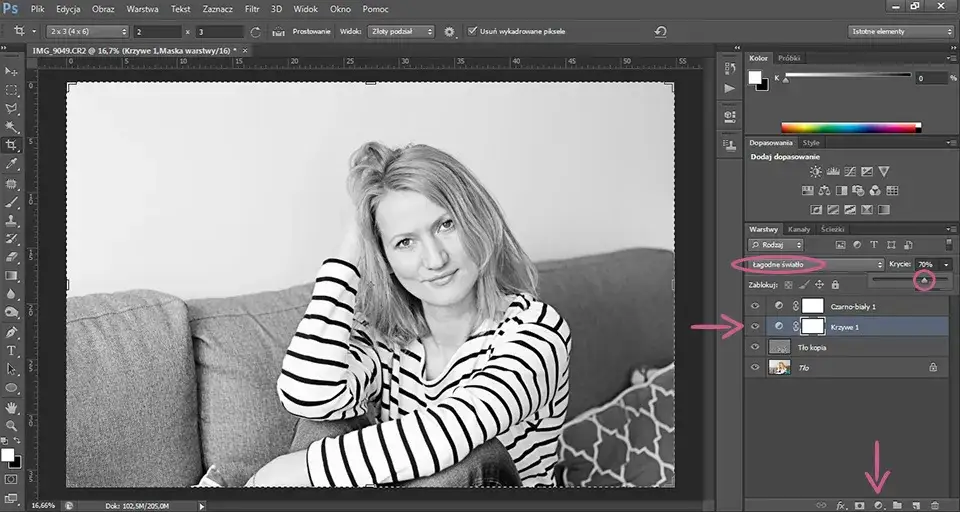Screen dimensions: 960x512
Task: Open the Dopasowania panel options menu
Action: (952, 143)
